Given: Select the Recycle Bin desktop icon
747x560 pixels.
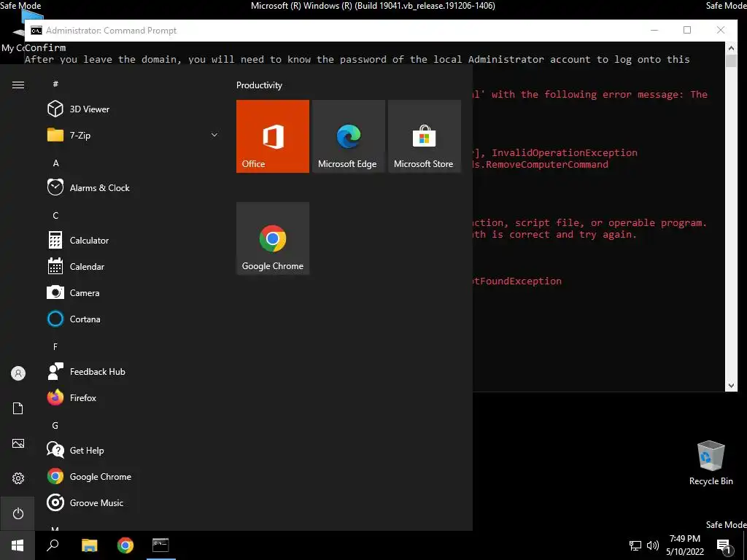Looking at the screenshot, I should coord(711,463).
